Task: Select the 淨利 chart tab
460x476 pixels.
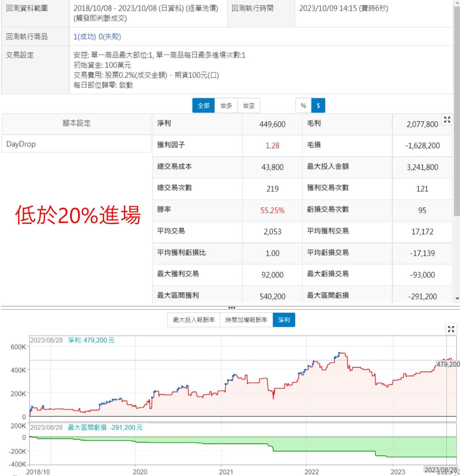Action: coord(284,320)
